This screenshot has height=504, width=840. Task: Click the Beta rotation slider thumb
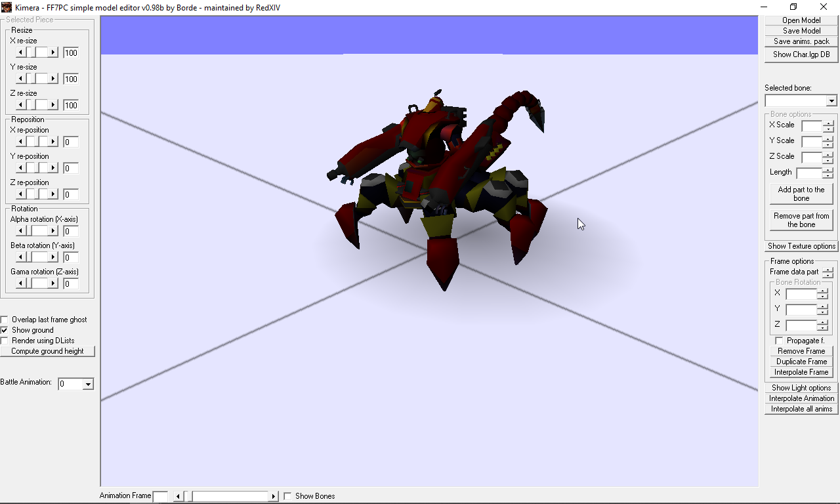pyautogui.click(x=31, y=257)
